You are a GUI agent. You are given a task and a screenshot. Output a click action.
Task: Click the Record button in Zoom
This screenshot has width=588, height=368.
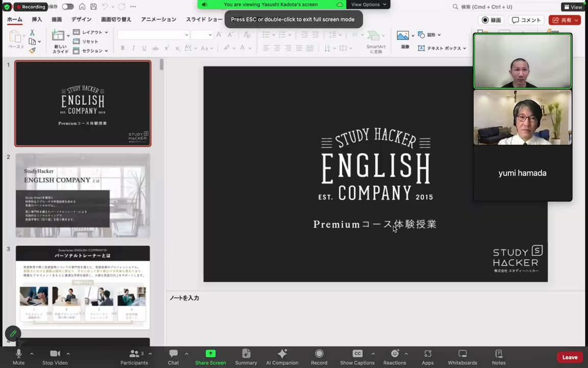click(x=319, y=357)
